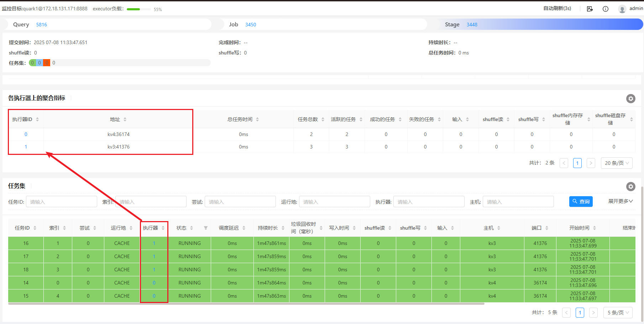Click the admin user avatar
Screen dimensions: 644x324
coord(622,9)
